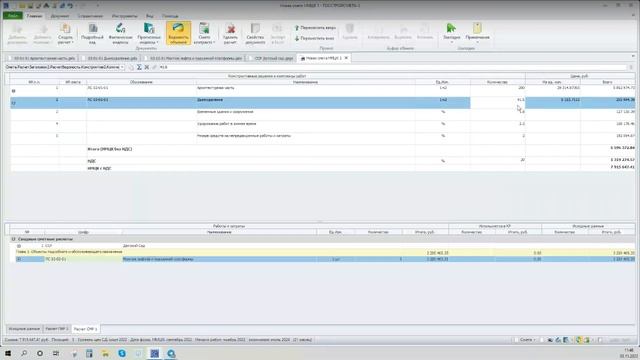
Task: Open the Windows Start menu
Action: coord(8,353)
